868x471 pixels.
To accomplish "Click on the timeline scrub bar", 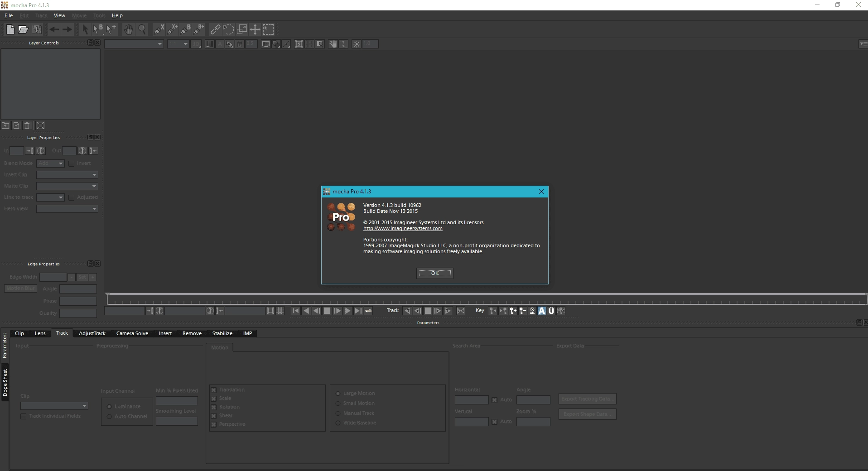I will coord(487,299).
